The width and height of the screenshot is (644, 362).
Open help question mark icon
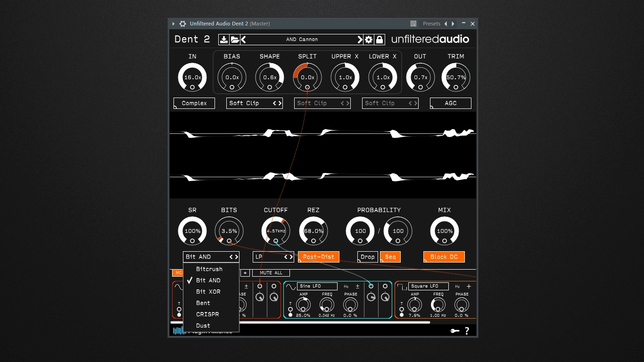pos(467,331)
